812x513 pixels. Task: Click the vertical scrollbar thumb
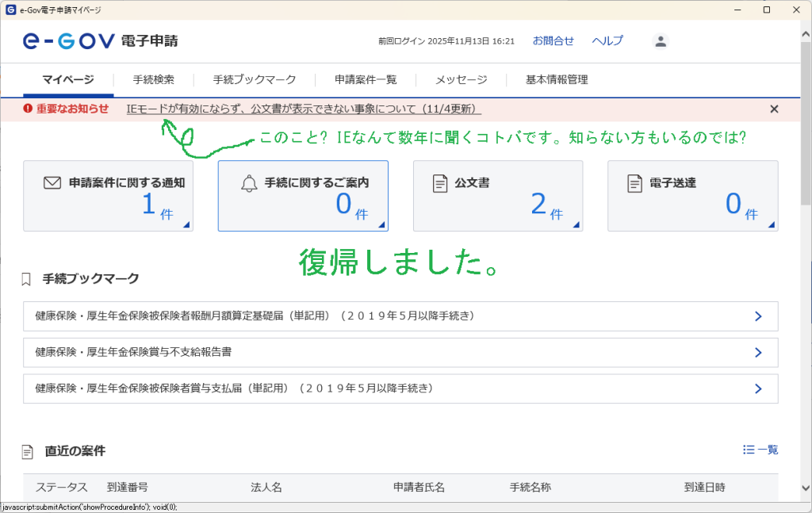[x=805, y=119]
